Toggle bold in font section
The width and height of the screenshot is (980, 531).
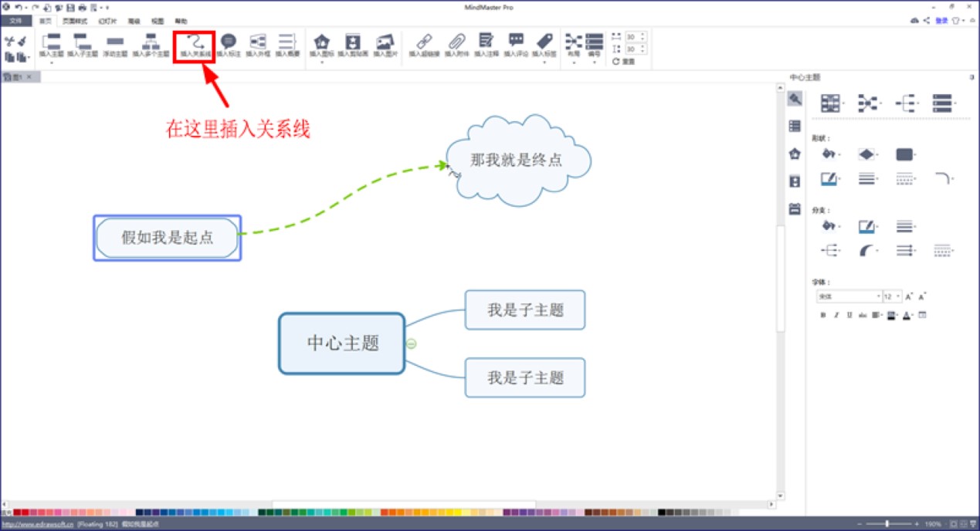click(x=823, y=315)
